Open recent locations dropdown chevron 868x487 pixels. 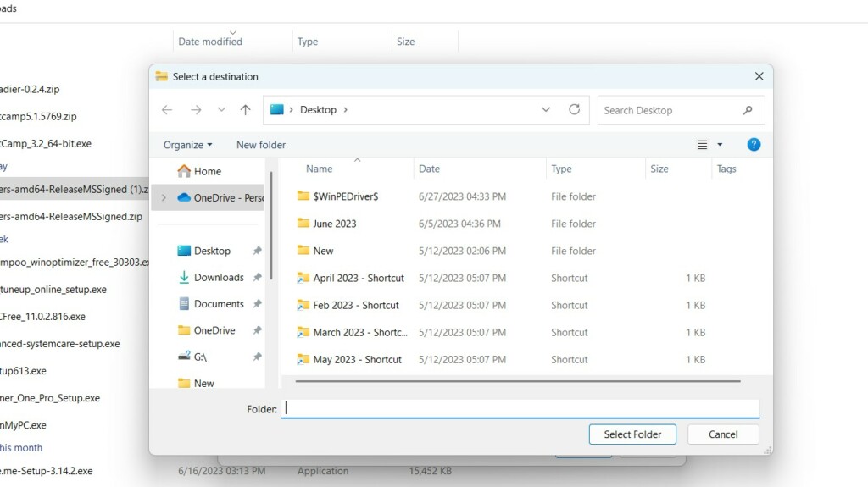coord(221,110)
